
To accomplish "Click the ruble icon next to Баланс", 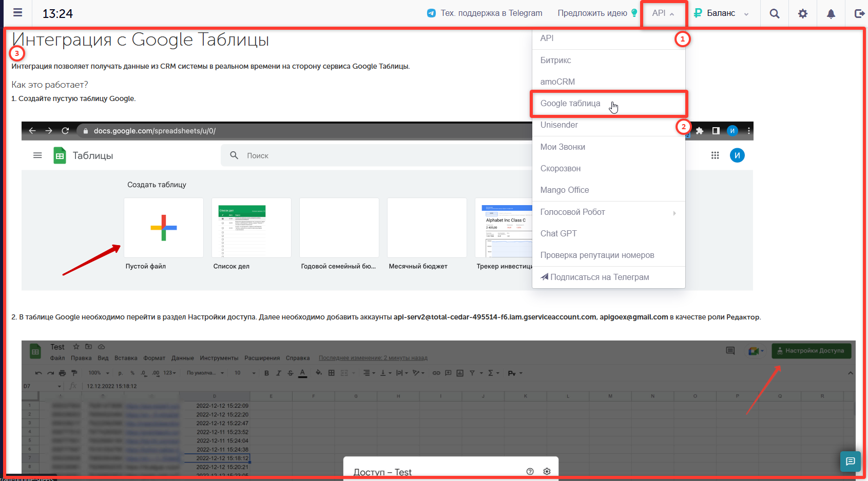I will click(x=698, y=13).
